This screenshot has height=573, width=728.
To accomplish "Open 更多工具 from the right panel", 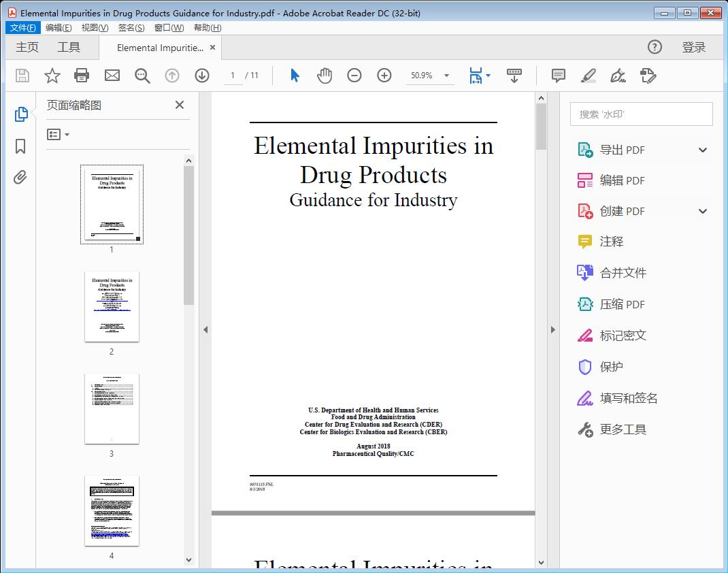I will click(623, 429).
